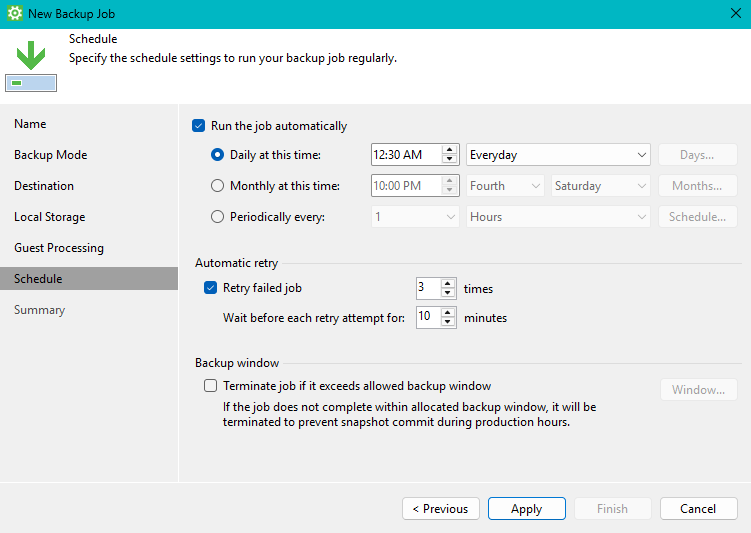Select the Daily at this time option
This screenshot has width=751, height=533.
click(218, 155)
